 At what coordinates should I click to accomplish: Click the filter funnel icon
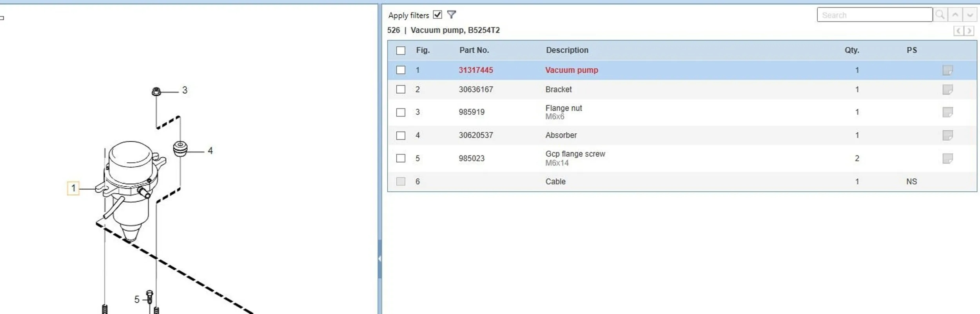[451, 15]
